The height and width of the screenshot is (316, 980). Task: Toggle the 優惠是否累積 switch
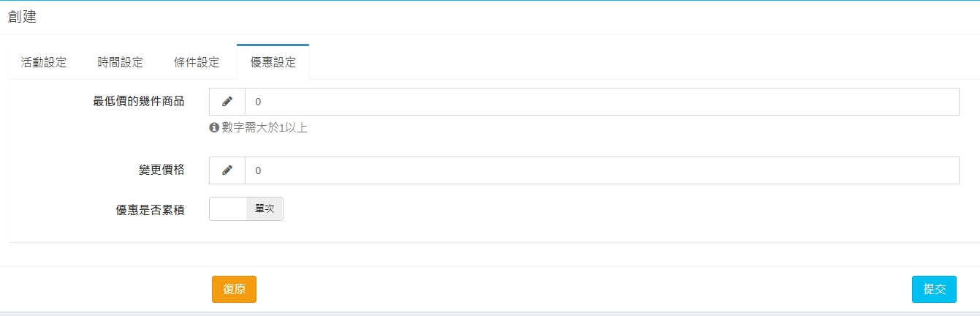(246, 208)
